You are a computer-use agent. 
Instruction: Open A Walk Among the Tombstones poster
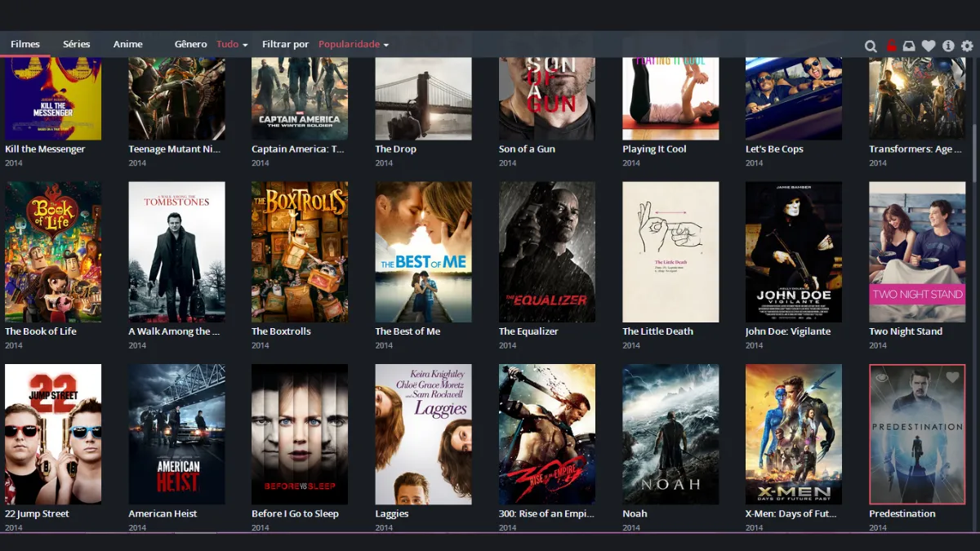(176, 251)
